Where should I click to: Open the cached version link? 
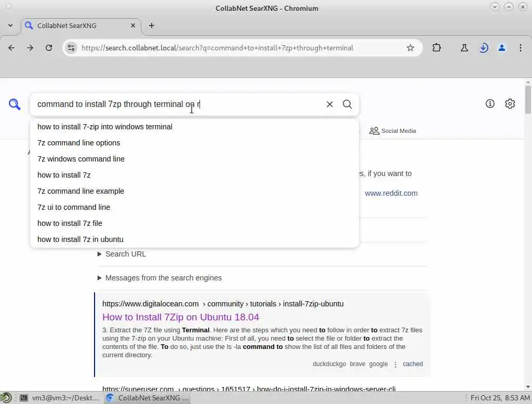(413, 364)
